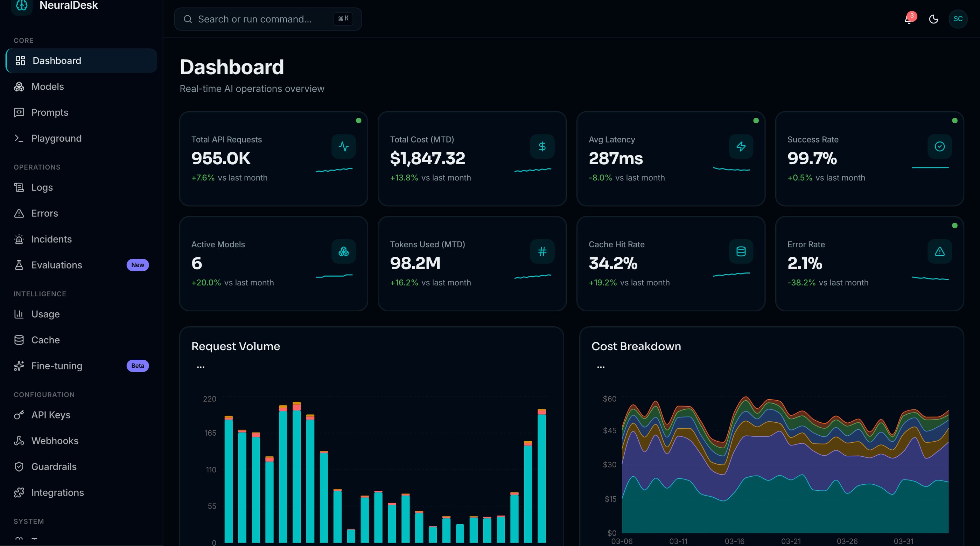Click the green live dot on Total API Requests
This screenshot has height=546, width=980.
(358, 121)
